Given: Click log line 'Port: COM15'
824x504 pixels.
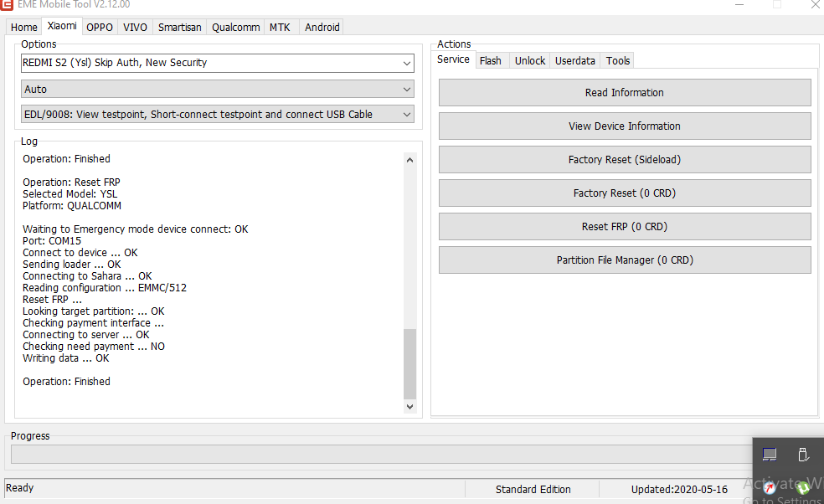Looking at the screenshot, I should 52,241.
